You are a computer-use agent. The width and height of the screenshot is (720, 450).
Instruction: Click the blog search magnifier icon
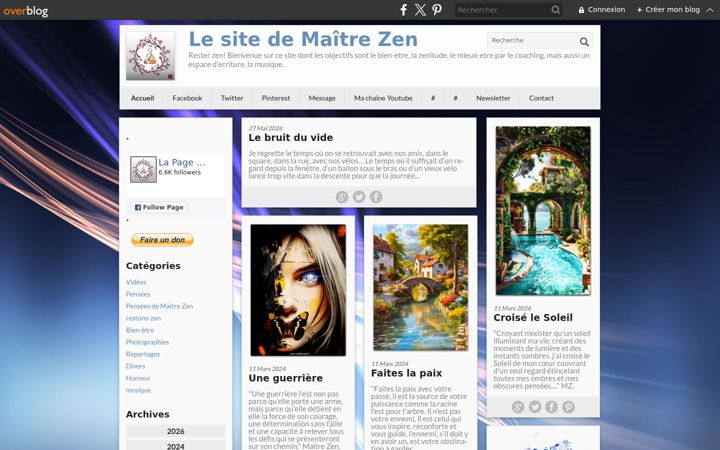point(584,42)
